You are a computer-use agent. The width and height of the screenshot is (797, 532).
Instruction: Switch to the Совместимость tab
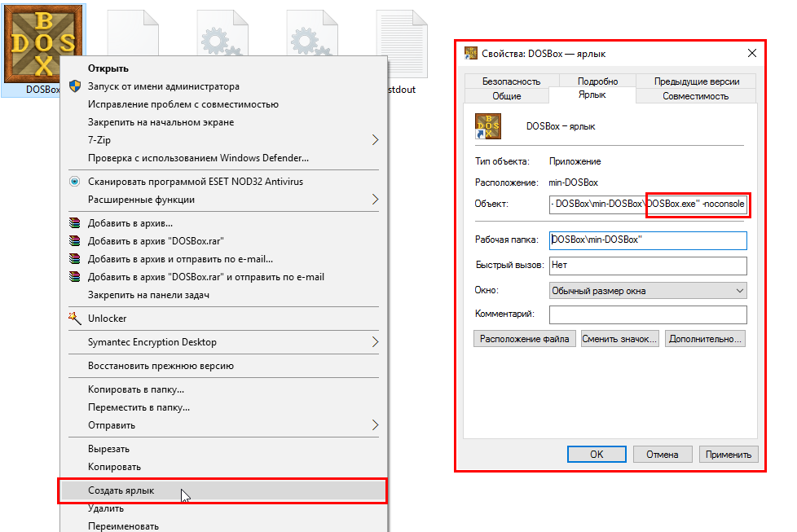pyautogui.click(x=695, y=96)
